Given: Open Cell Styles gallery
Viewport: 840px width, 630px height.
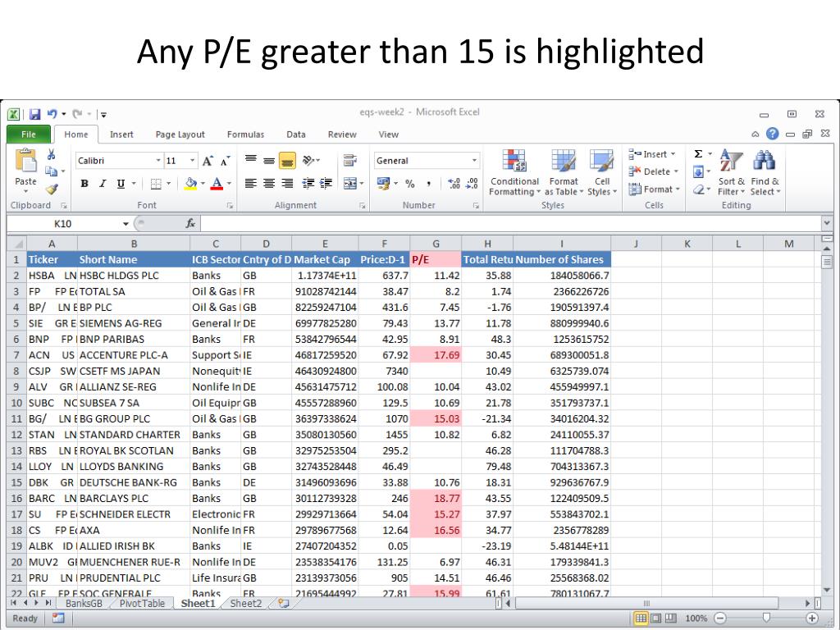Looking at the screenshot, I should 602,172.
